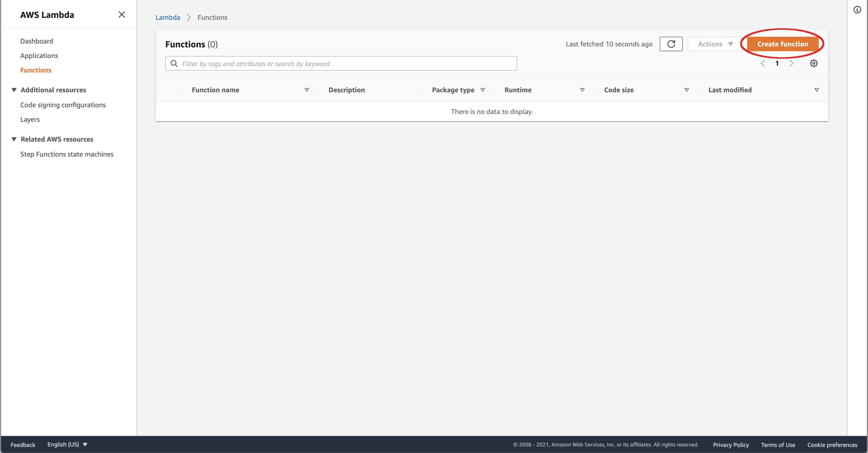
Task: Open Layers in the sidebar
Action: (30, 119)
